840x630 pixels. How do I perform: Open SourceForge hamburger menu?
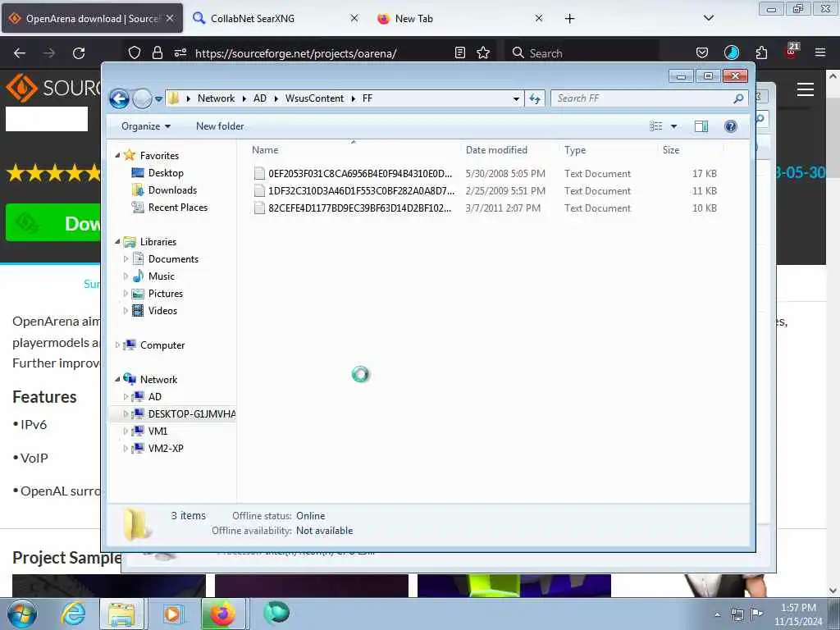coord(806,89)
